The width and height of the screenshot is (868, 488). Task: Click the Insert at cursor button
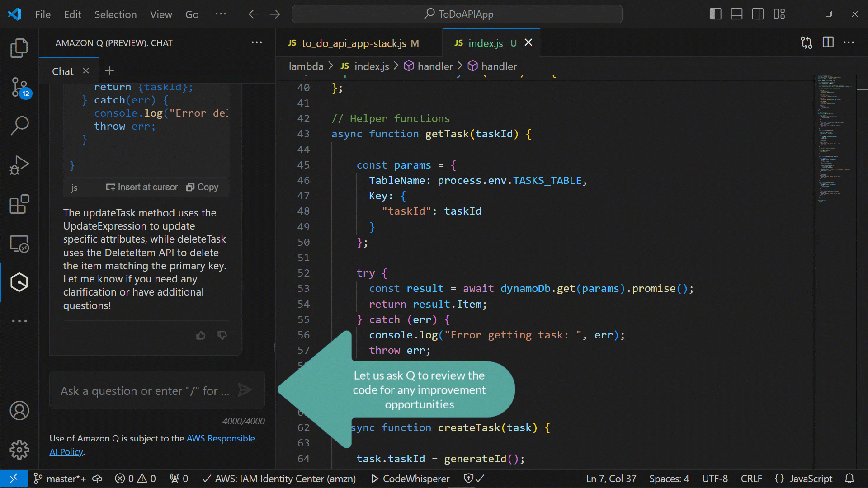pos(142,187)
